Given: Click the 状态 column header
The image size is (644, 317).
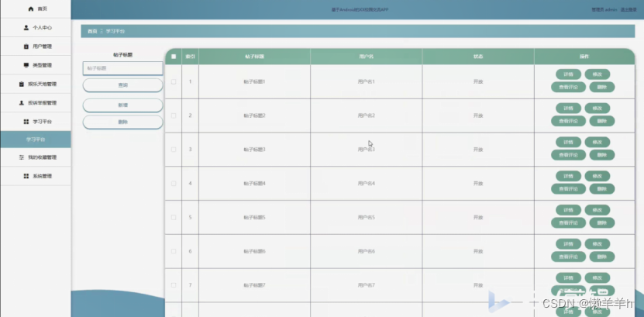Looking at the screenshot, I should click(x=478, y=57).
